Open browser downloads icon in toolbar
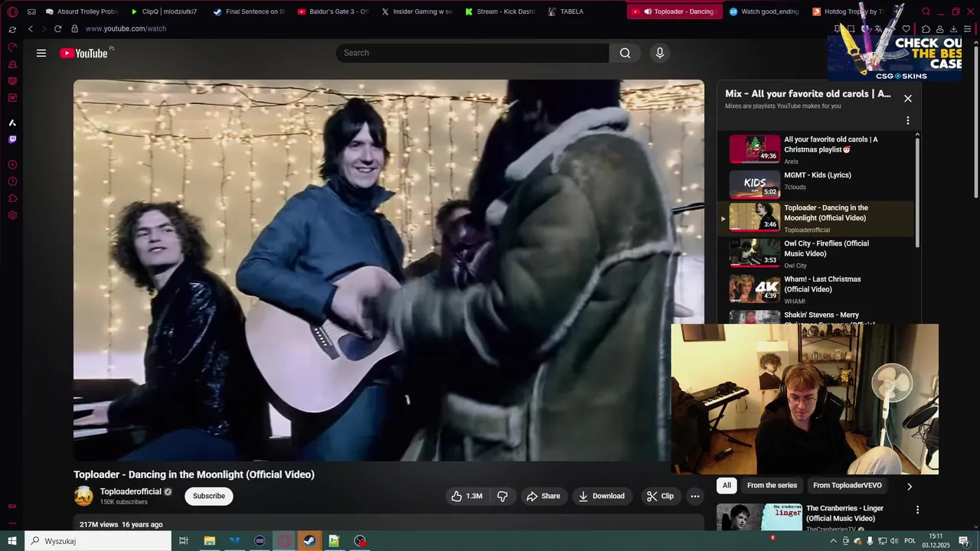The height and width of the screenshot is (551, 980). [954, 29]
